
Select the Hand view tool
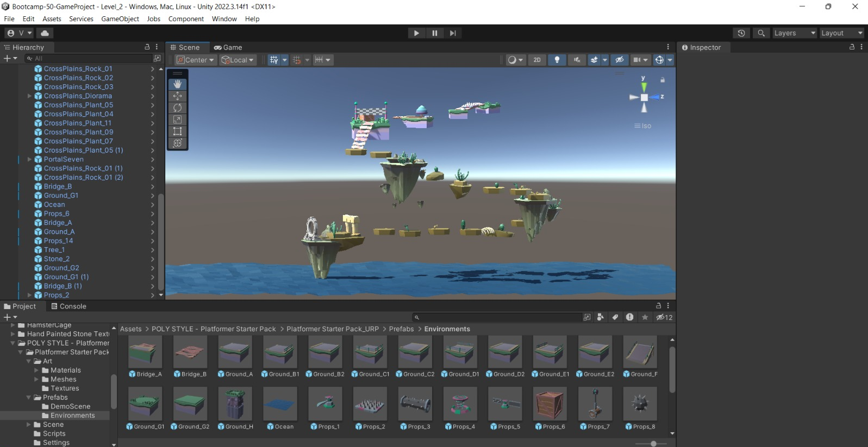pyautogui.click(x=177, y=84)
